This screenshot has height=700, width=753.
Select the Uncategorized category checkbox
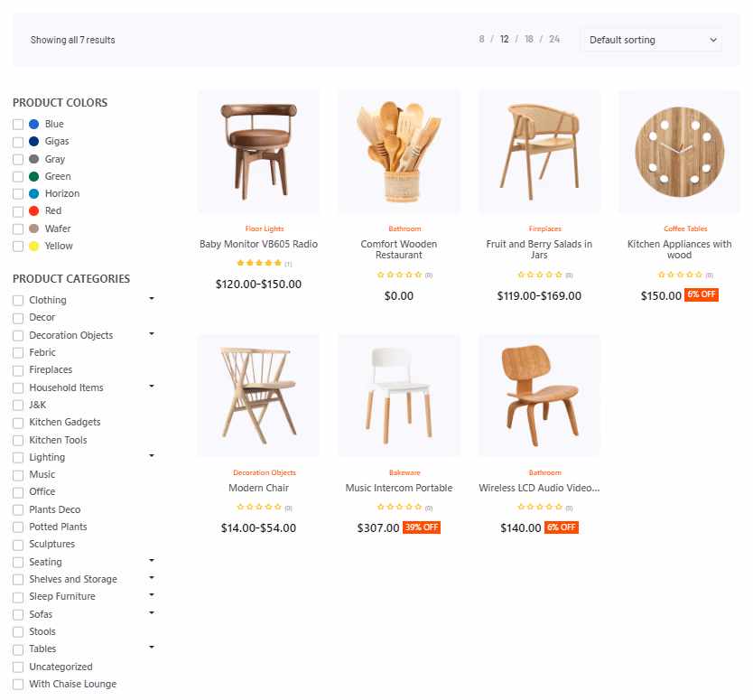point(16,667)
